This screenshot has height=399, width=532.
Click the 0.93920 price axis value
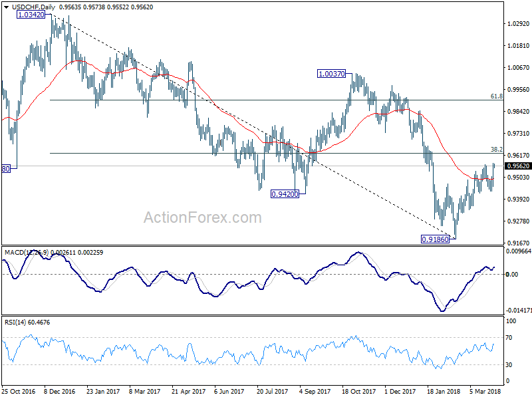point(518,199)
